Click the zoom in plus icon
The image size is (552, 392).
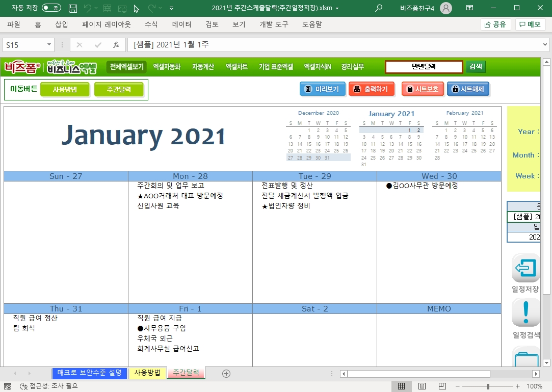(x=517, y=386)
